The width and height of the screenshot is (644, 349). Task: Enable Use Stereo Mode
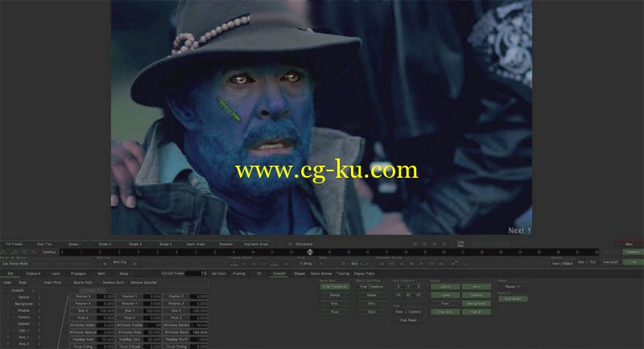click(x=15, y=264)
